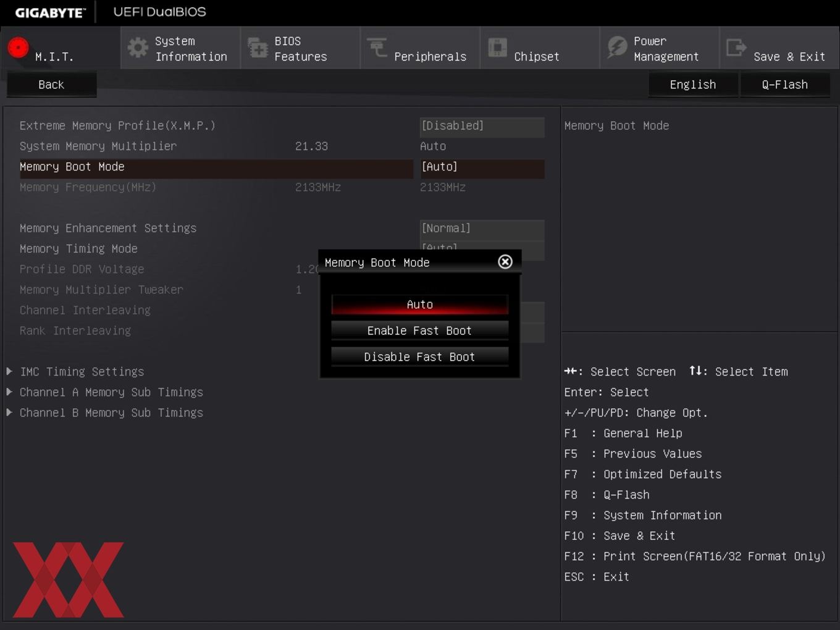This screenshot has height=630, width=840.
Task: Open the Save & Exit tab
Action: (x=779, y=48)
